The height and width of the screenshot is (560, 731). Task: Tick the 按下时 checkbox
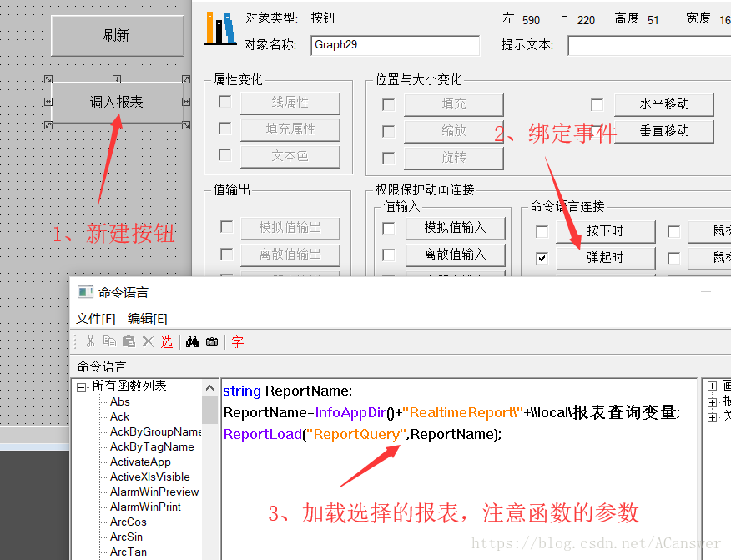click(x=542, y=231)
